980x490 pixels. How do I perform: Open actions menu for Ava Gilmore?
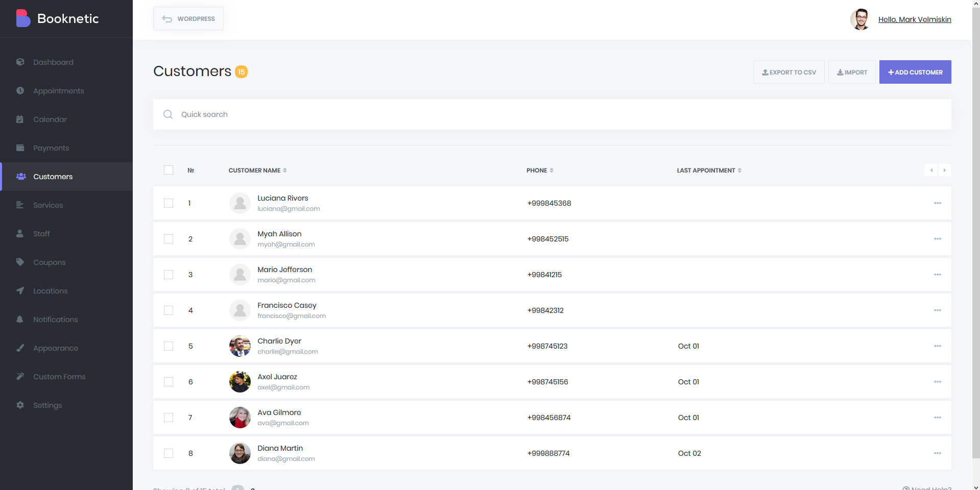938,418
